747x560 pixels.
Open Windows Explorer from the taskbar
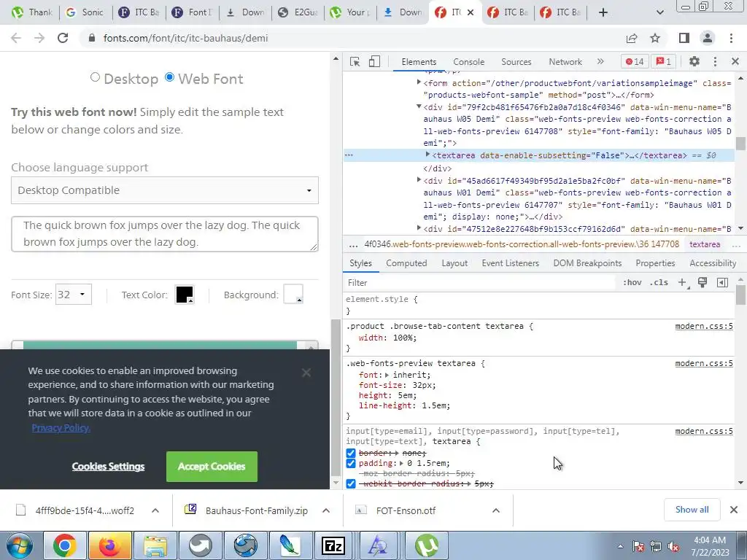(x=155, y=545)
